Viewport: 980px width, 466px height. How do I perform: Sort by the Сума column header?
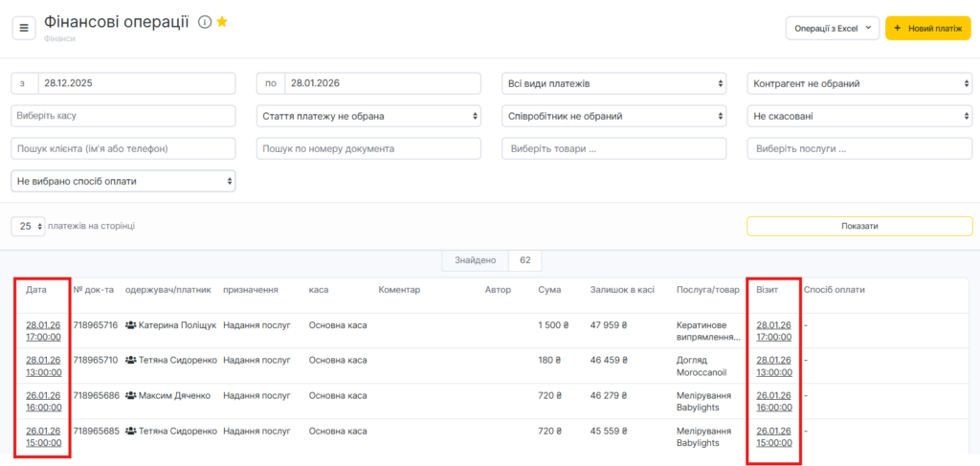tap(549, 290)
